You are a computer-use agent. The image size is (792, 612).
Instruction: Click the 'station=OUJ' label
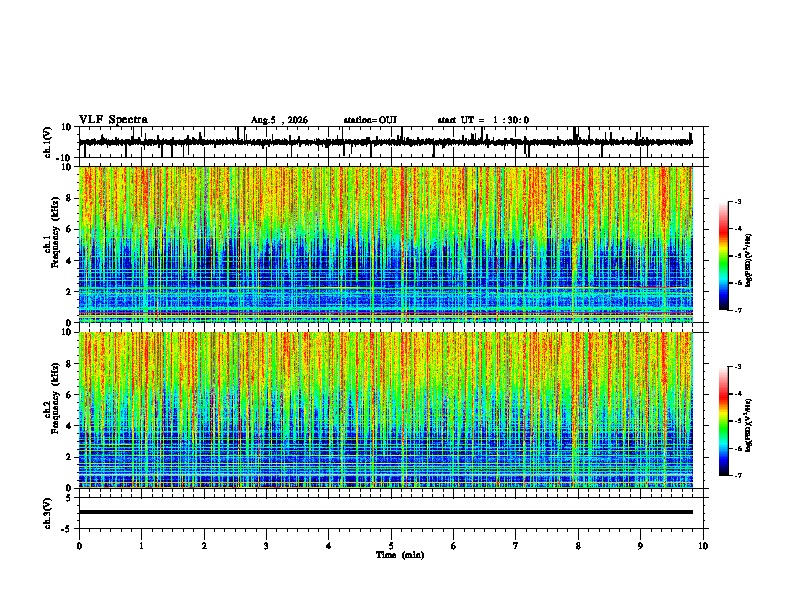[370, 120]
